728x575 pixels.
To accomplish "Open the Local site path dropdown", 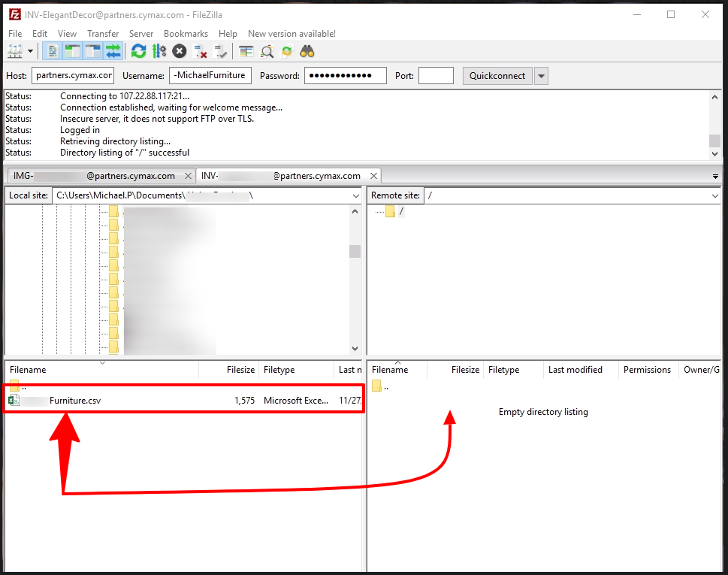I will click(x=355, y=195).
